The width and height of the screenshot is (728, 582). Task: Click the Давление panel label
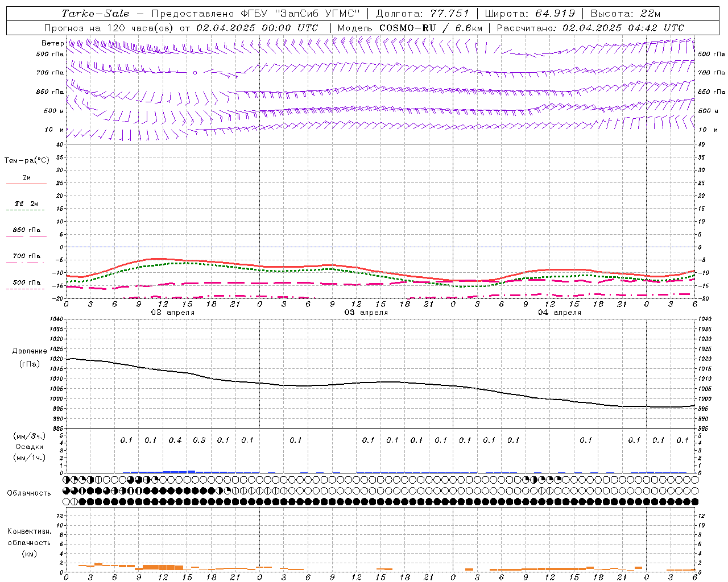click(30, 351)
